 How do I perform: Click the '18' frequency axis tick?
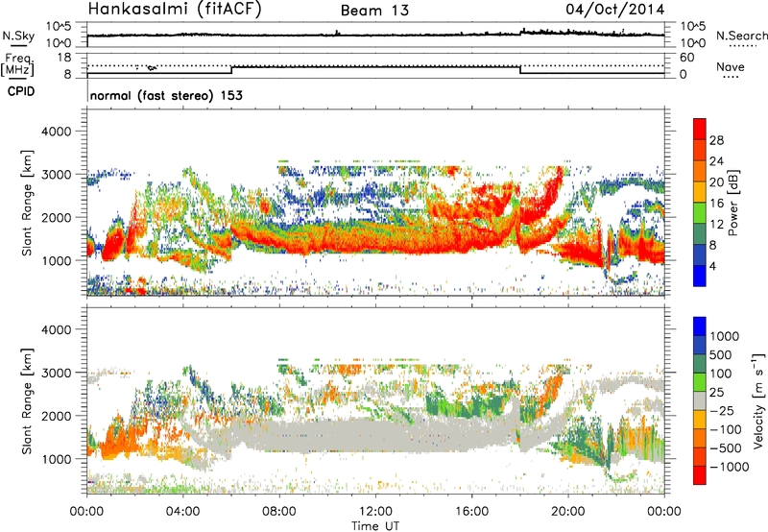64,57
